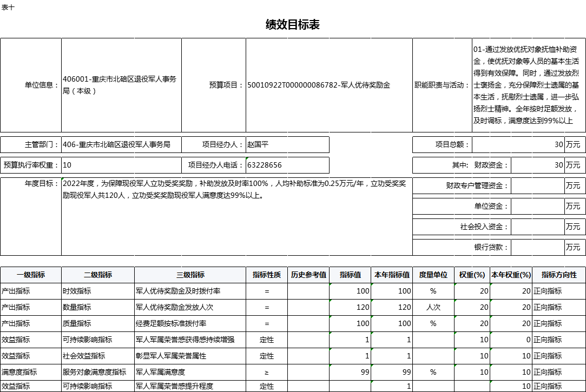Viewport: 586px width, 392px height.
Task: Click the 指标值 column header
Action: click(350, 275)
